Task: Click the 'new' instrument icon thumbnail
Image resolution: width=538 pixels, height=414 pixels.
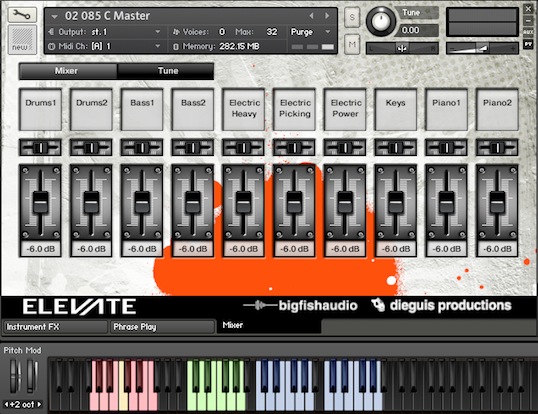Action: [22, 40]
